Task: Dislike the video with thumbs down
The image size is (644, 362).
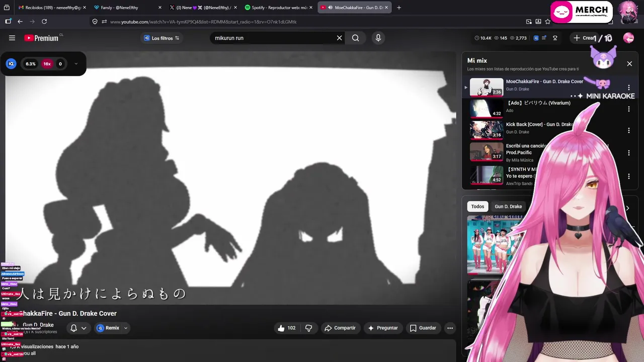Action: coord(309,328)
